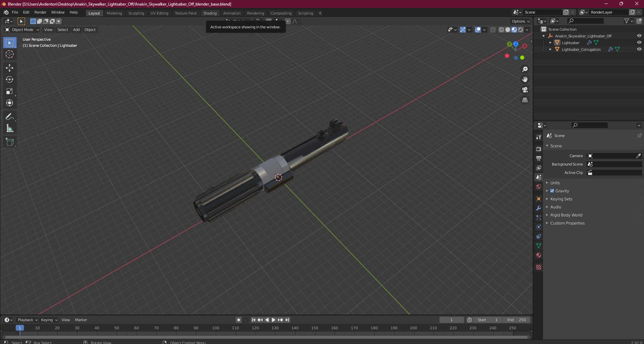Open Texture properties checker tab

[539, 267]
